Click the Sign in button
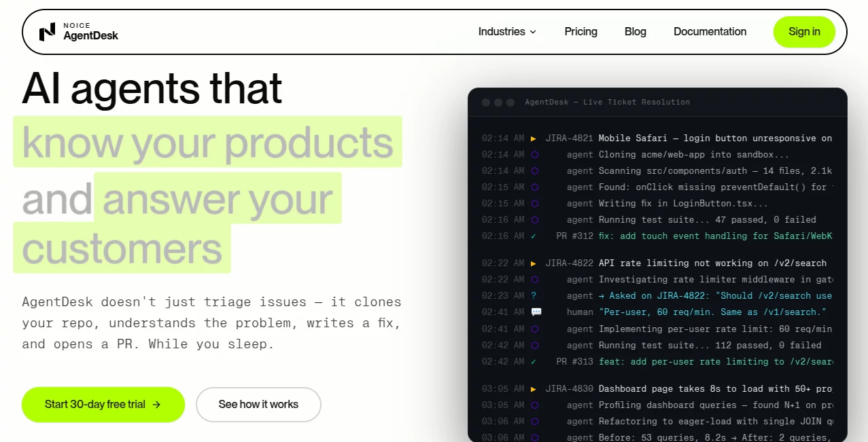The image size is (868, 442). [804, 31]
